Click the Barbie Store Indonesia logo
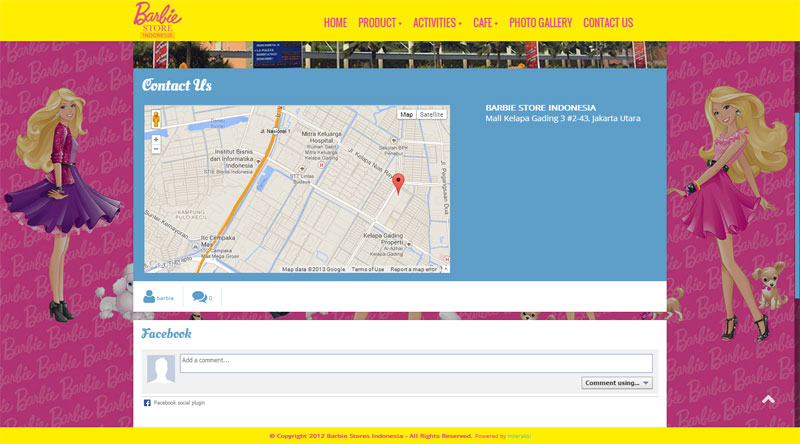Image resolution: width=800 pixels, height=444 pixels. click(157, 20)
